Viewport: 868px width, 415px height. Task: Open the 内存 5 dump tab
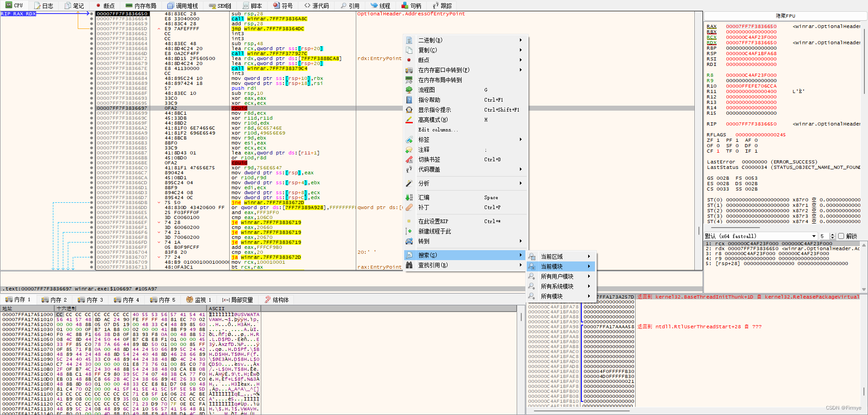point(162,300)
